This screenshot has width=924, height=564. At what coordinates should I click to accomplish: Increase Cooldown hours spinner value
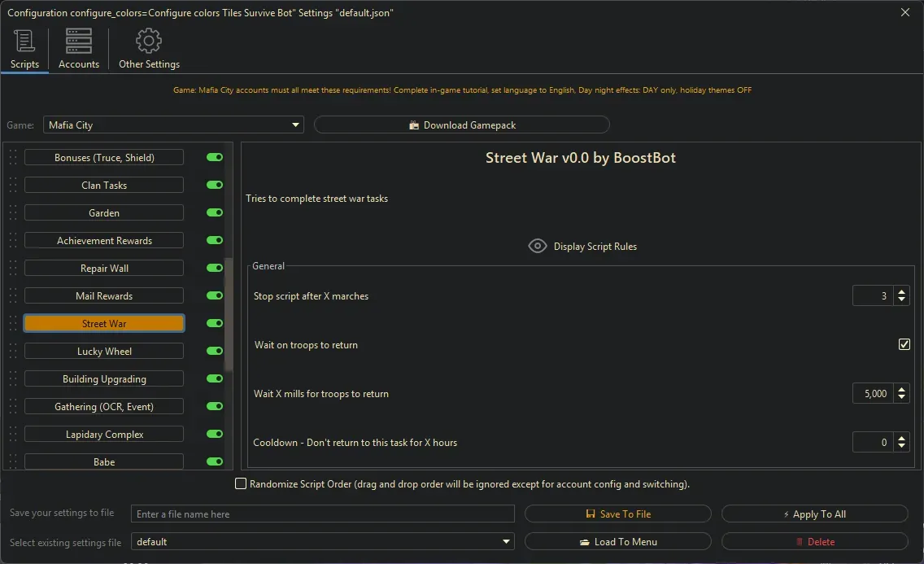tap(901, 438)
